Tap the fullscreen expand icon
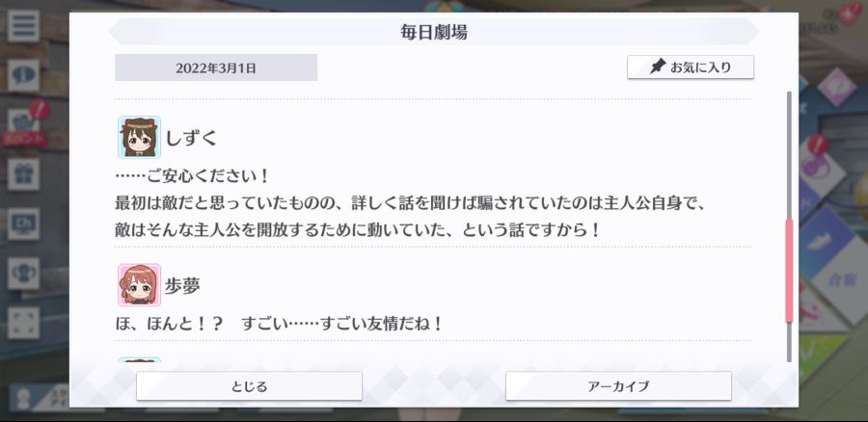868x422 pixels. pos(23,323)
